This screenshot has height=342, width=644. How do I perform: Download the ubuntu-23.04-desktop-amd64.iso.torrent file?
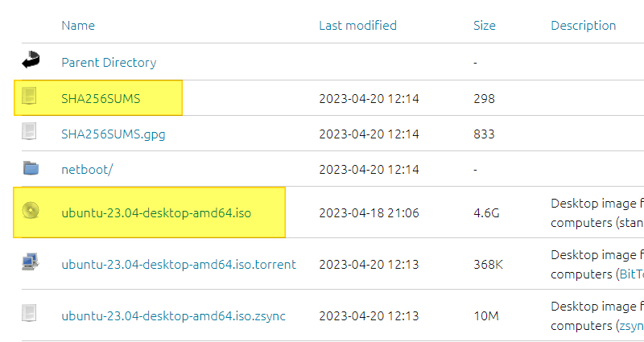tap(179, 264)
